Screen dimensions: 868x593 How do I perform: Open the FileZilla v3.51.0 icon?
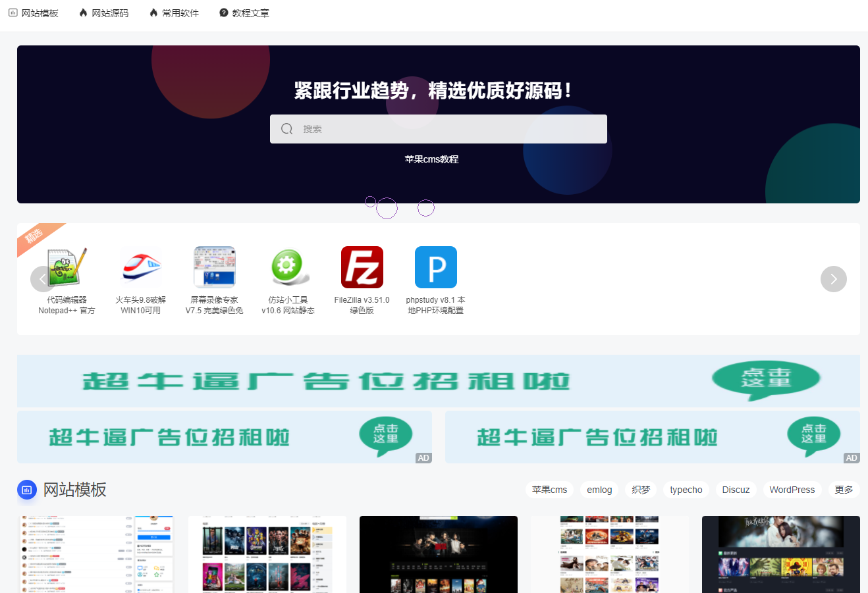(x=362, y=267)
